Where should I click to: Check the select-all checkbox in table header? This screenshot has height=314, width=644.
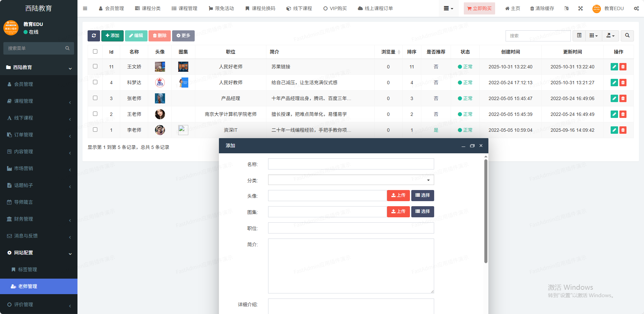(95, 52)
